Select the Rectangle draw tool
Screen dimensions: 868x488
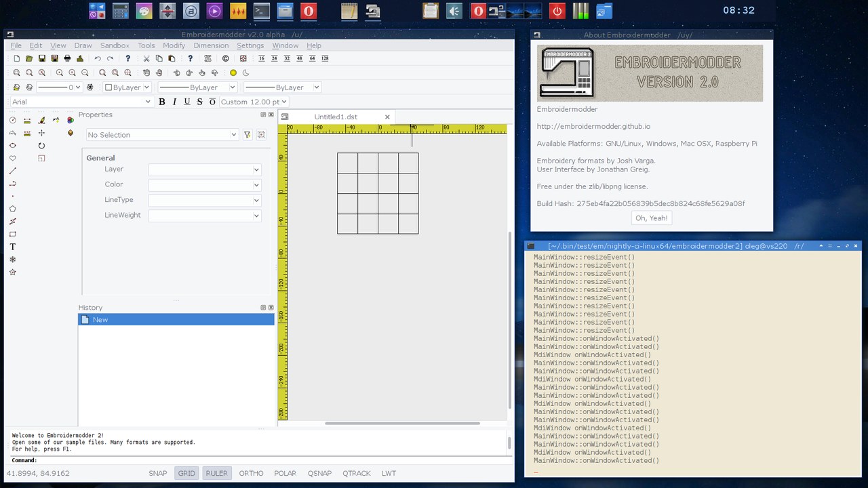(12, 235)
